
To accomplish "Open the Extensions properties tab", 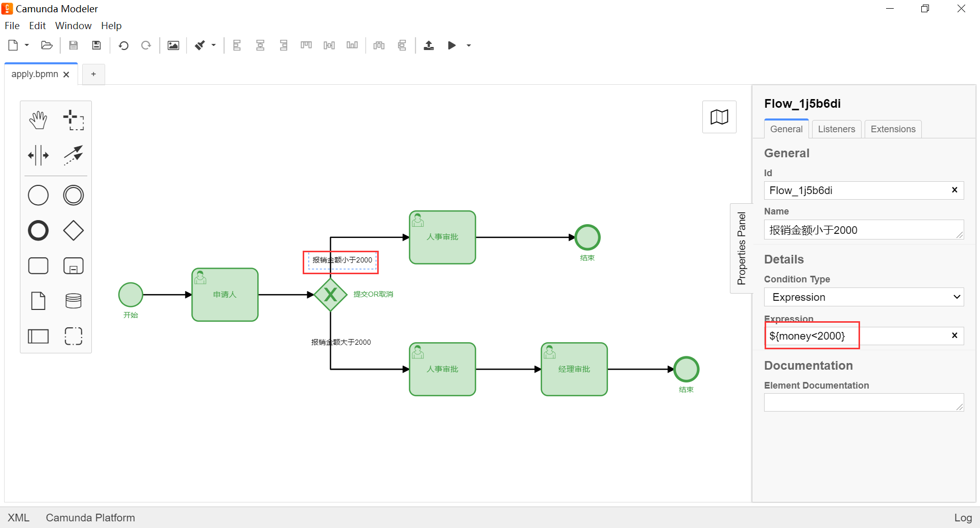I will [x=893, y=129].
